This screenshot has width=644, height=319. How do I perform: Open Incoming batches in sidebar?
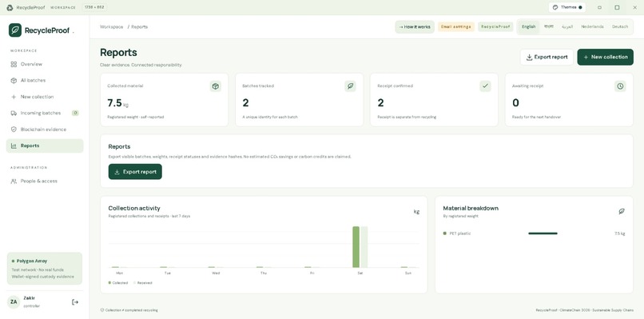[45, 113]
